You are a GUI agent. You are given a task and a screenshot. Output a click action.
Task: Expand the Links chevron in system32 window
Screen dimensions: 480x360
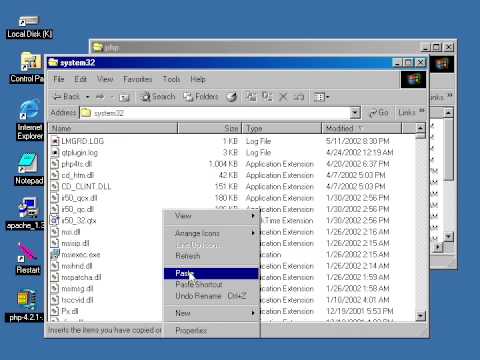pos(422,111)
